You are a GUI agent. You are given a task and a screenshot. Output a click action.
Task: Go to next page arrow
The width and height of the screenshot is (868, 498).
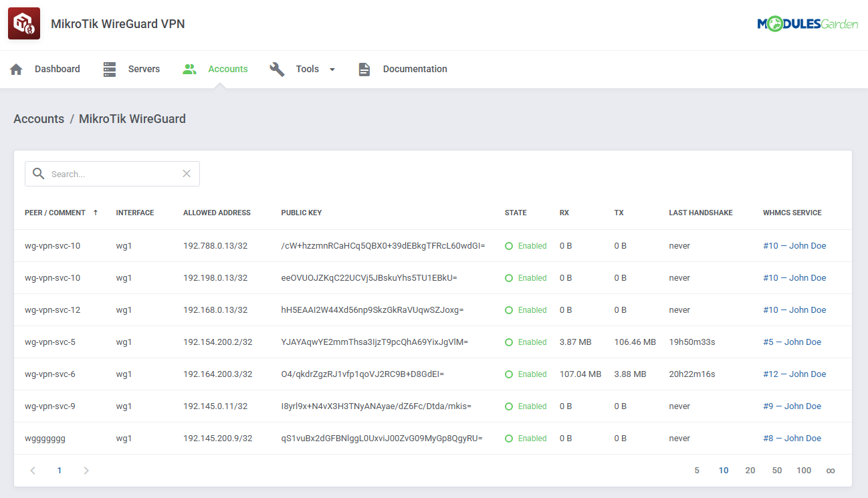pyautogui.click(x=86, y=471)
